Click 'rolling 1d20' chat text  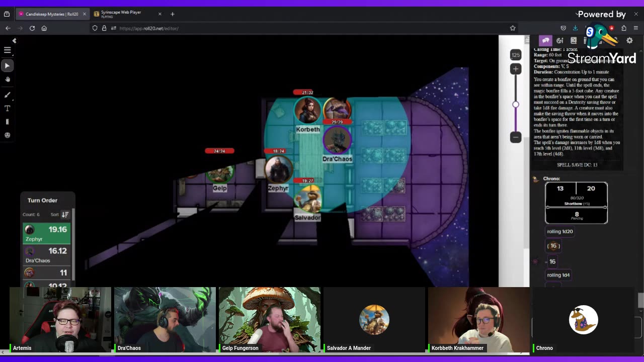(560, 231)
